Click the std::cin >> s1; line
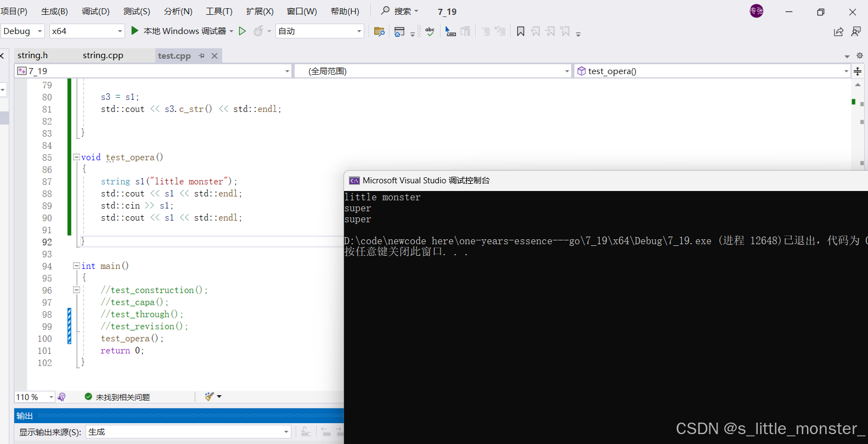 [x=137, y=206]
